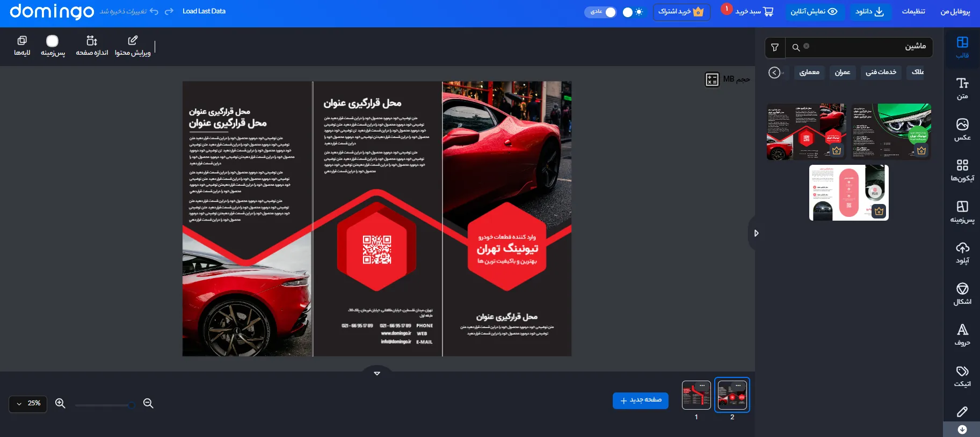
Task: Open اندازه صفحه page size tool
Action: tap(92, 46)
